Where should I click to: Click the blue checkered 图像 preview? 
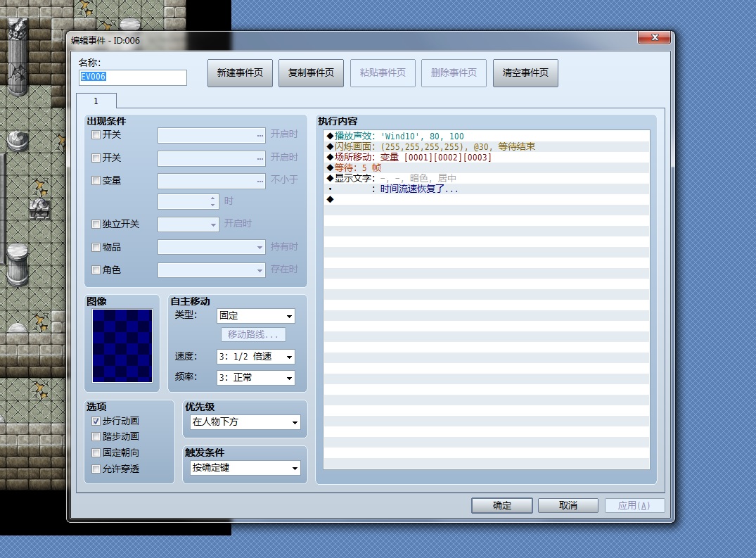coord(122,345)
